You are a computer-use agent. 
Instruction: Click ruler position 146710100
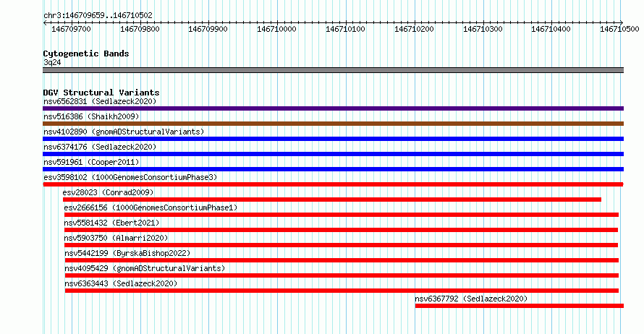345,29
